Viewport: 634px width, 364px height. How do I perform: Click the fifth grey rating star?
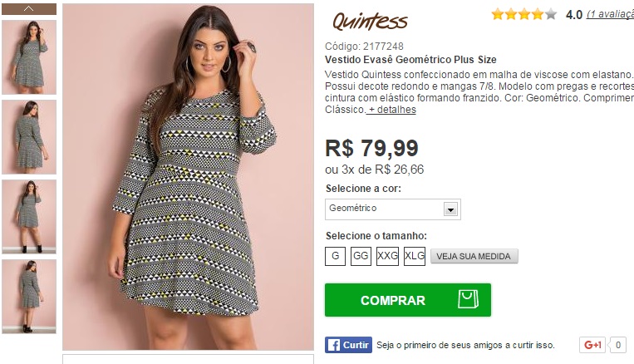[x=551, y=15]
